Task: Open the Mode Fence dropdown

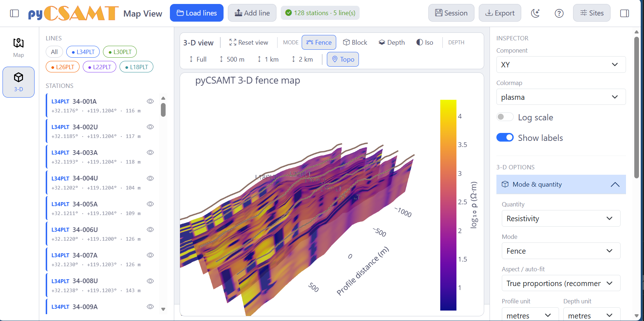Action: [561, 251]
